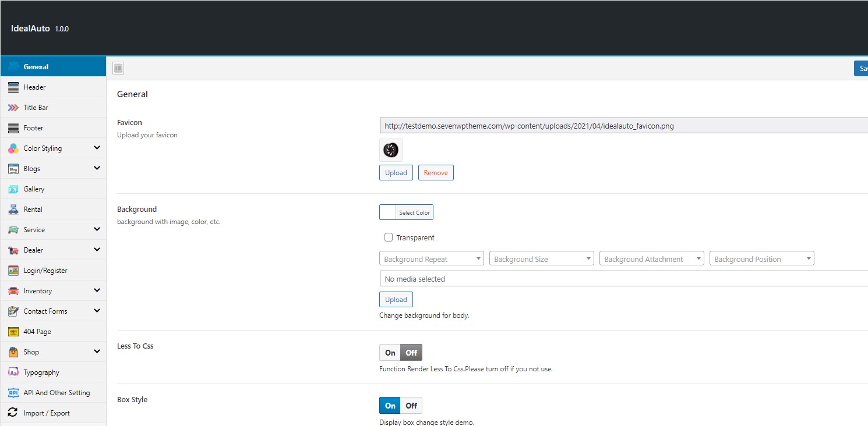
Task: Turn Less To Css On
Action: [390, 353]
